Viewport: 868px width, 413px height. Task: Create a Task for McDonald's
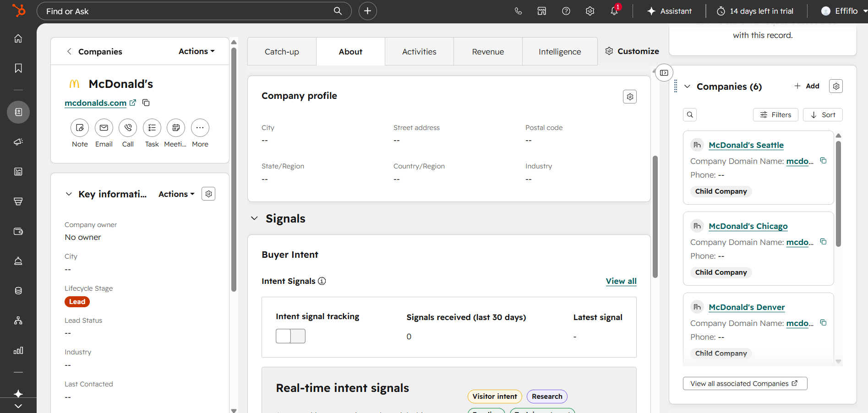coord(152,128)
